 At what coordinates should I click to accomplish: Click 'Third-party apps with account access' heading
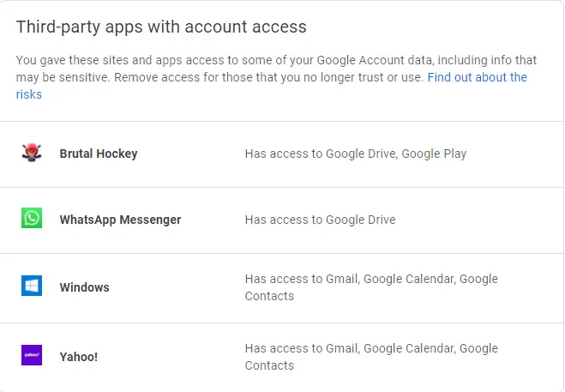(161, 27)
